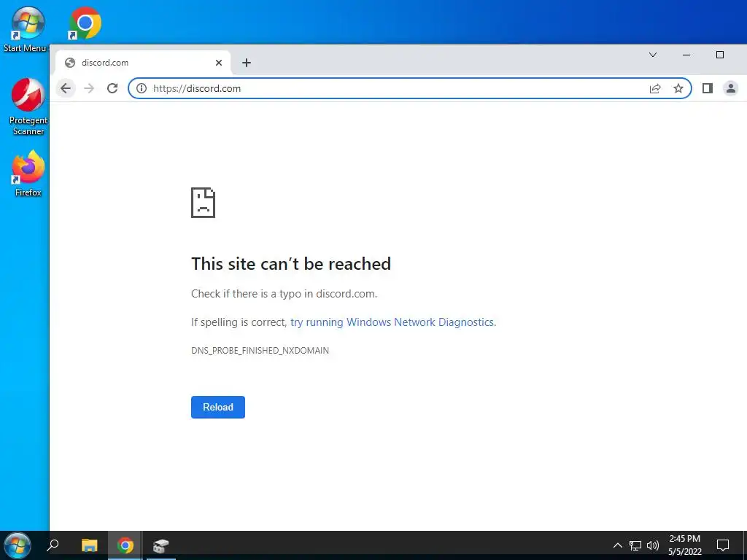Bookmark this tab with the star icon
Image resolution: width=747 pixels, height=560 pixels.
click(678, 88)
